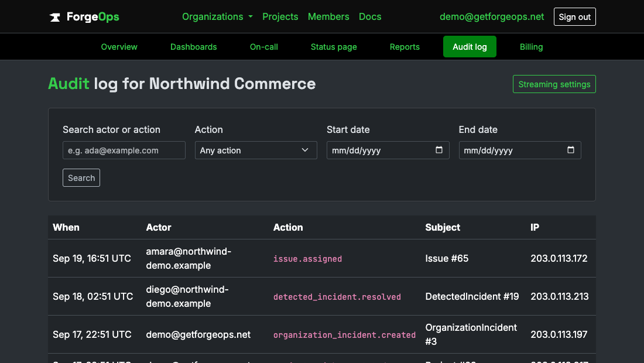Switch to the On-call tab
The image size is (644, 363).
263,47
